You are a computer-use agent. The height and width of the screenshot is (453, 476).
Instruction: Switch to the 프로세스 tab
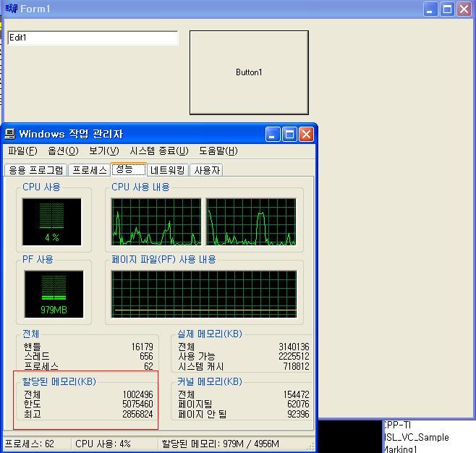point(90,170)
